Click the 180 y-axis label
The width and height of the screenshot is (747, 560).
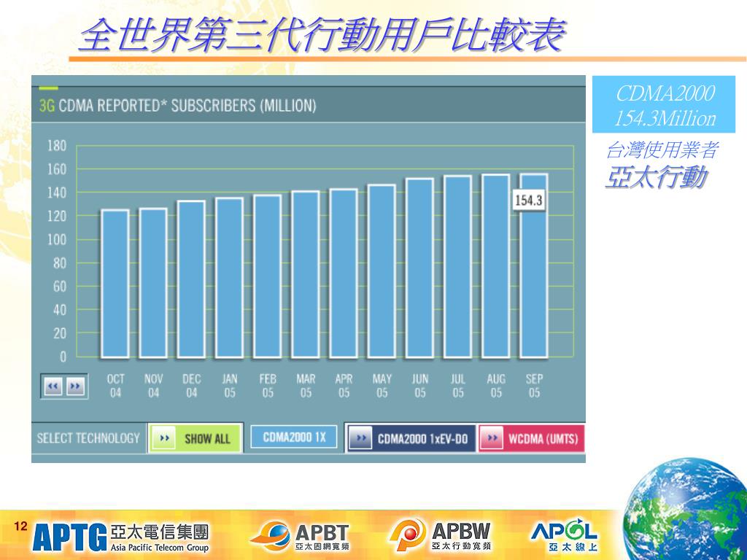pyautogui.click(x=57, y=145)
